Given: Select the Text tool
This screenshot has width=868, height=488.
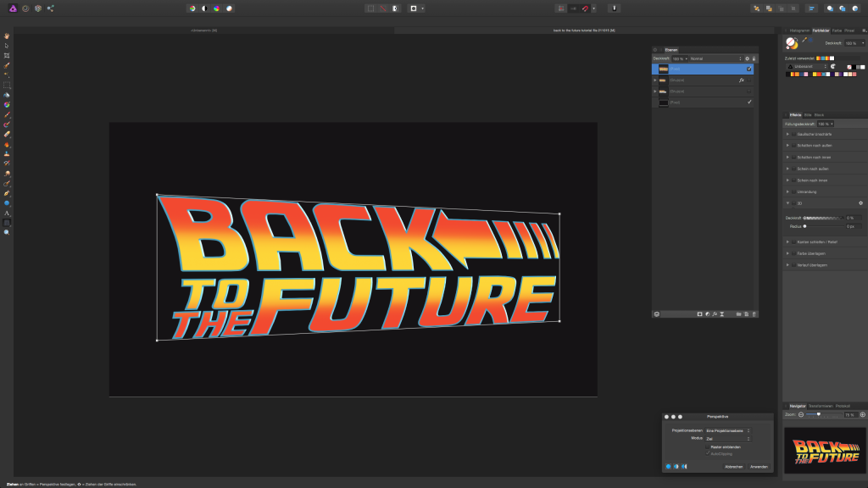Looking at the screenshot, I should [x=7, y=213].
